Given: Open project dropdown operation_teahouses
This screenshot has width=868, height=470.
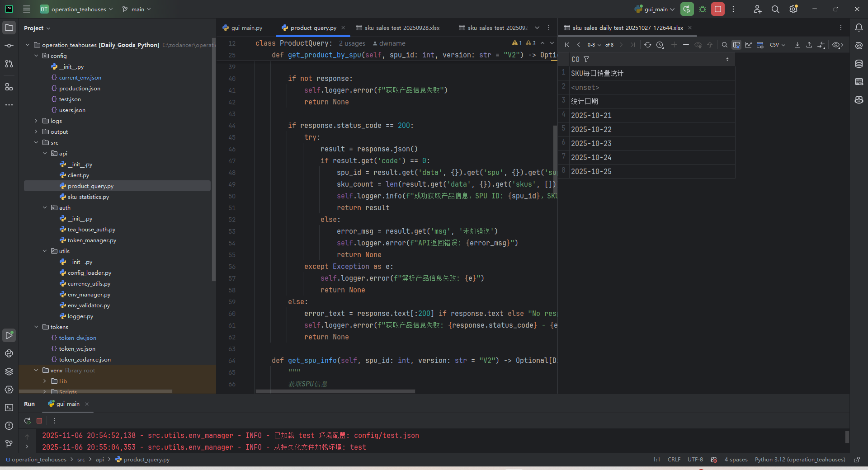Looking at the screenshot, I should tap(76, 9).
